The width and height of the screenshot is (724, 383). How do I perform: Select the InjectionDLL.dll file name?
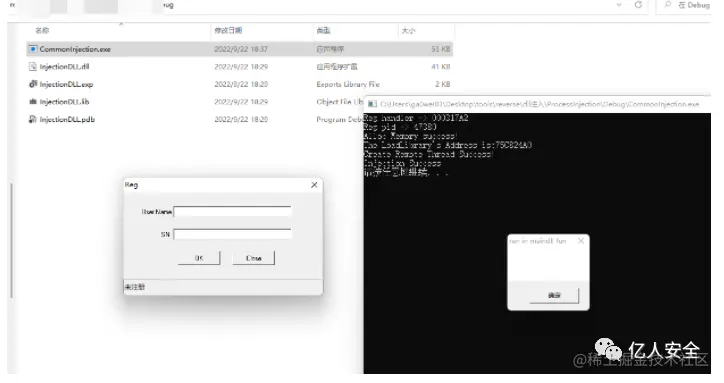[x=64, y=67]
